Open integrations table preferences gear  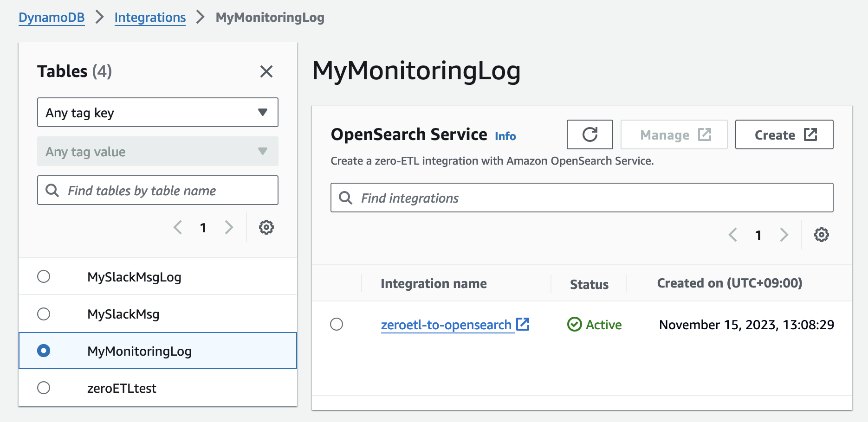click(821, 235)
